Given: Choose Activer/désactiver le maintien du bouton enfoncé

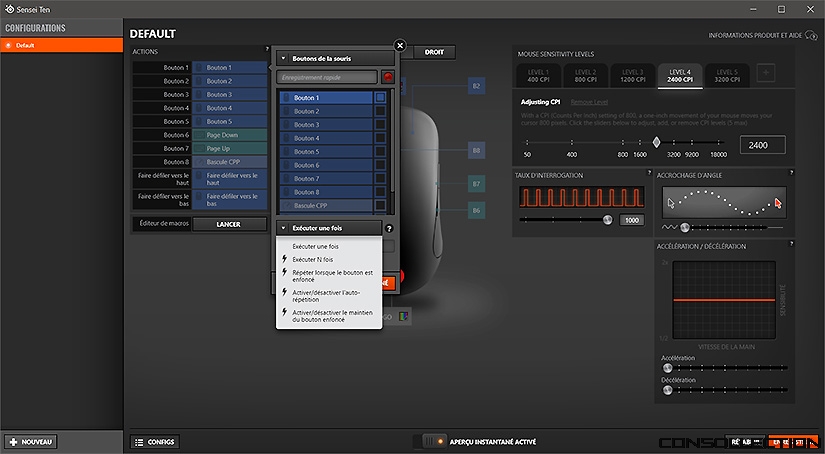Looking at the screenshot, I should (329, 316).
